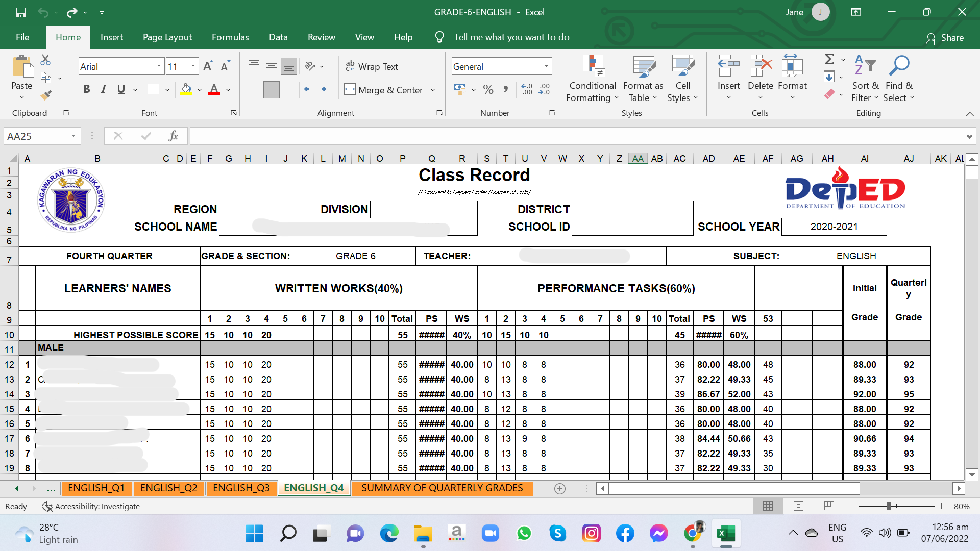
Task: Toggle Wrap Text on
Action: click(372, 66)
